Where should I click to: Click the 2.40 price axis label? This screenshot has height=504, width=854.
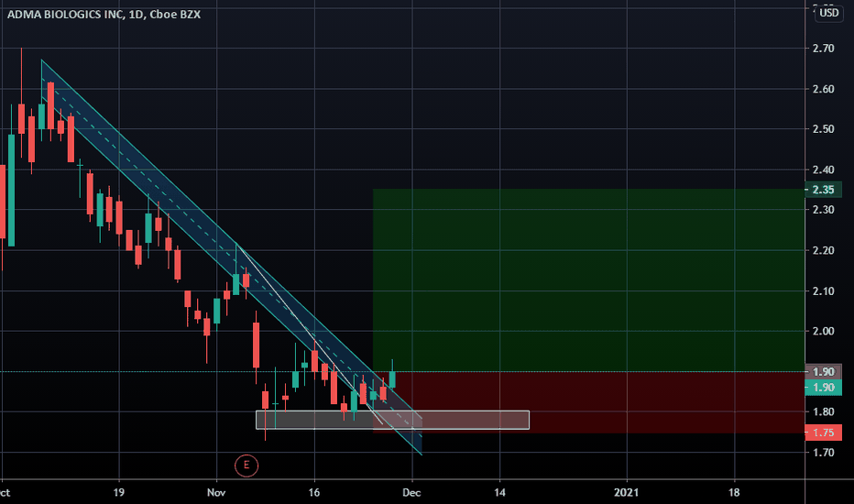click(823, 170)
